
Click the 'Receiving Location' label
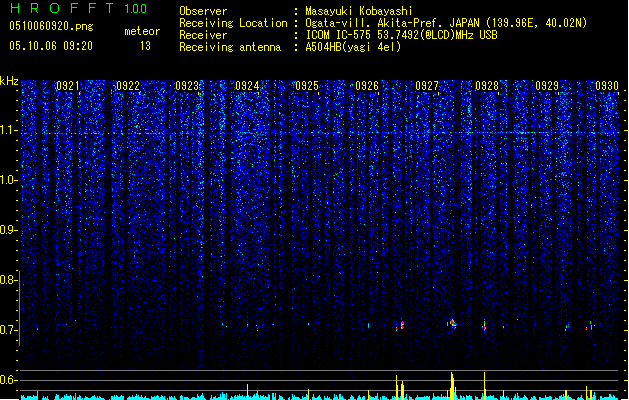(x=233, y=23)
